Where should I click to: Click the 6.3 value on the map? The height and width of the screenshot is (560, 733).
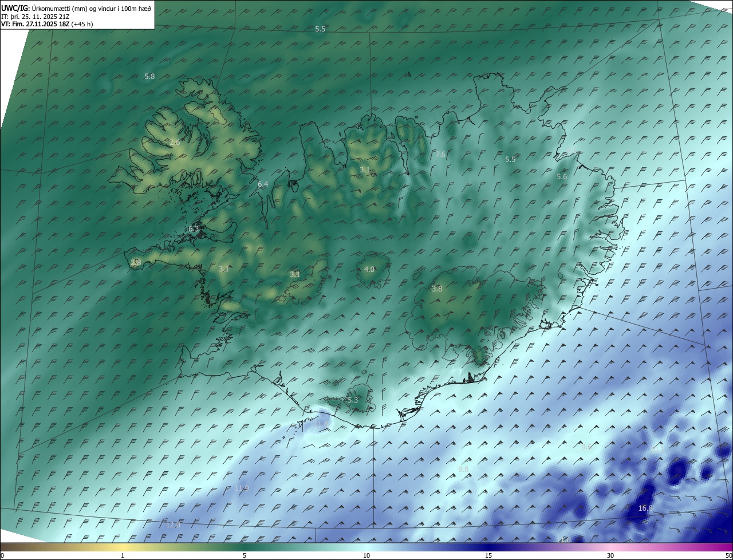point(194,229)
